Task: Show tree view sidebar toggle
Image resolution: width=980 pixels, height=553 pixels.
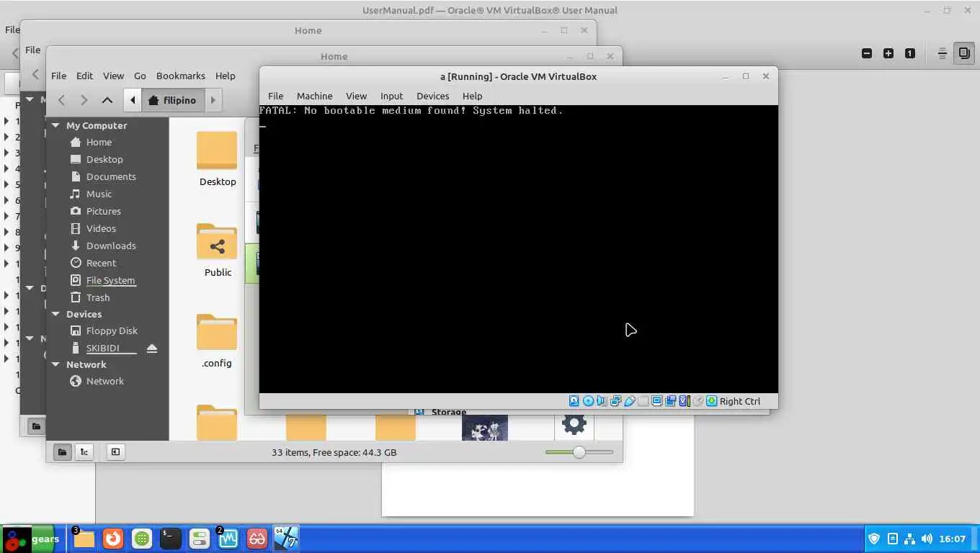Action: (x=84, y=452)
